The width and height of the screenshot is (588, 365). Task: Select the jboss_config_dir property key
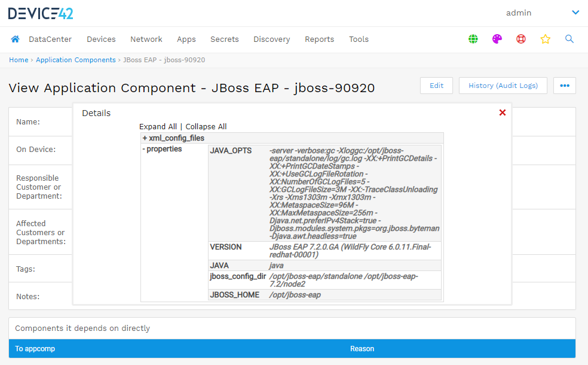click(238, 276)
